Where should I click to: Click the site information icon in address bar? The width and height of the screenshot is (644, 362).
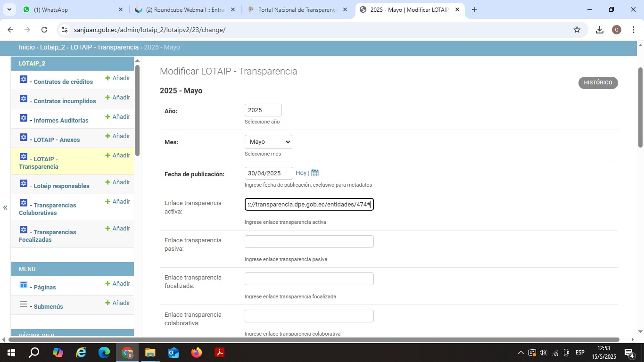(65, 30)
